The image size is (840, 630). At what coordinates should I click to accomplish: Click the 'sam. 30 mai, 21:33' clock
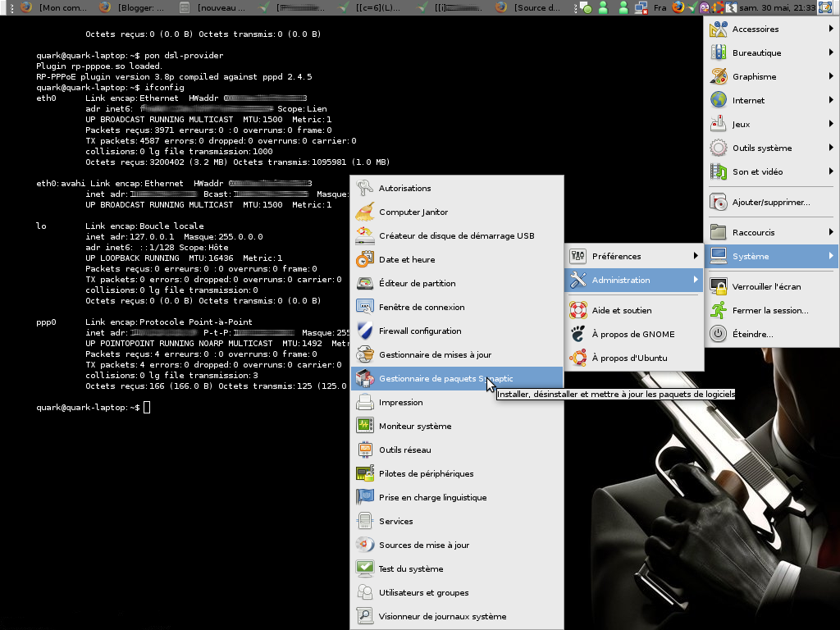[x=778, y=7]
